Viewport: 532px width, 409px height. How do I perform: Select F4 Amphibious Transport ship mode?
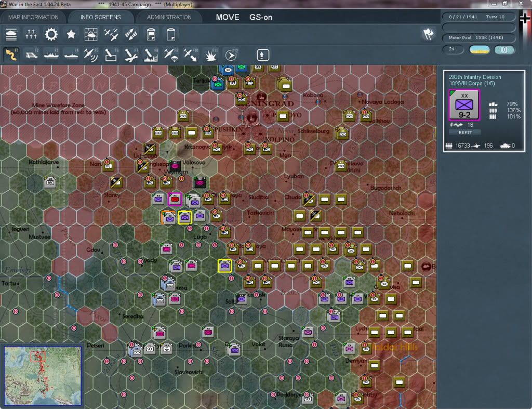coord(71,55)
